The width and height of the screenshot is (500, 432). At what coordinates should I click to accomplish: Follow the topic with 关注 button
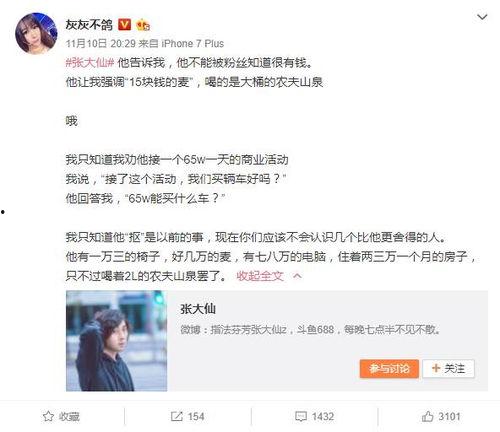pos(448,369)
